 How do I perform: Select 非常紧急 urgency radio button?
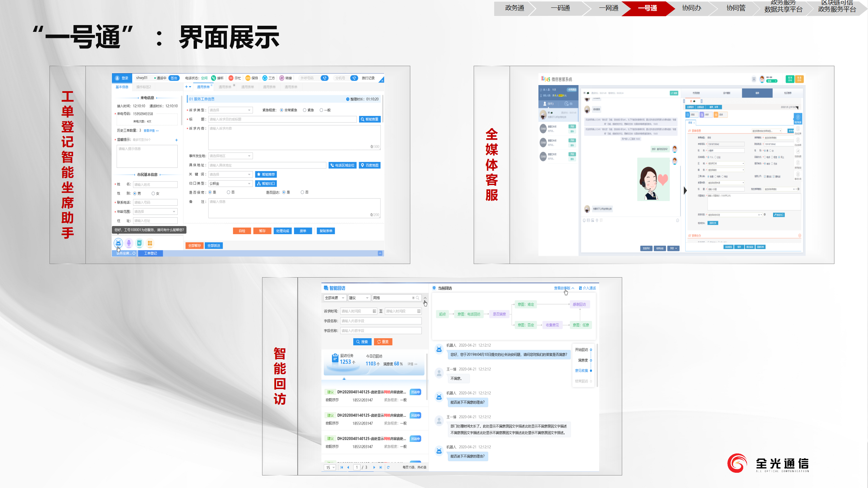(281, 110)
